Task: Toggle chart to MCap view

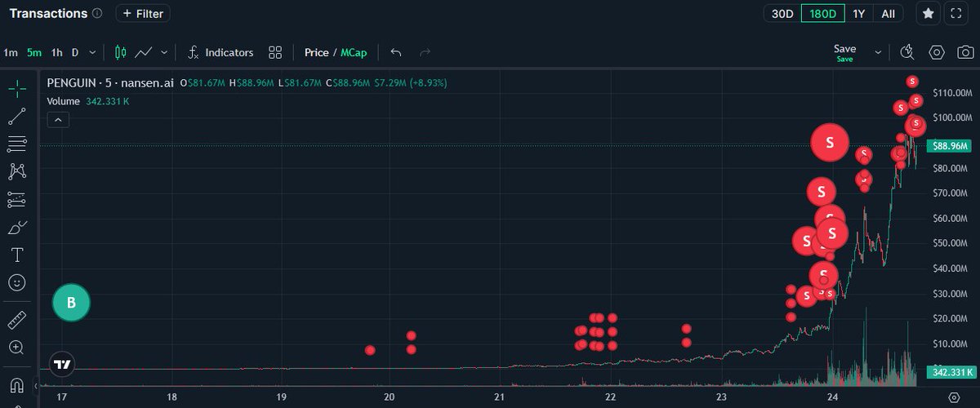Action: 354,52
